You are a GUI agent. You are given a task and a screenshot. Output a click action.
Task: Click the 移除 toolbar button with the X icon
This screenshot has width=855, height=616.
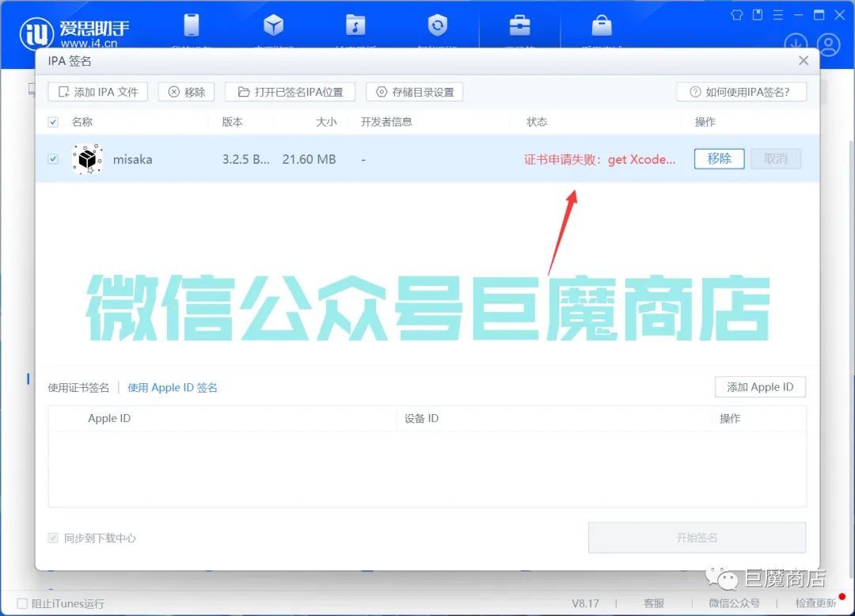[x=187, y=92]
